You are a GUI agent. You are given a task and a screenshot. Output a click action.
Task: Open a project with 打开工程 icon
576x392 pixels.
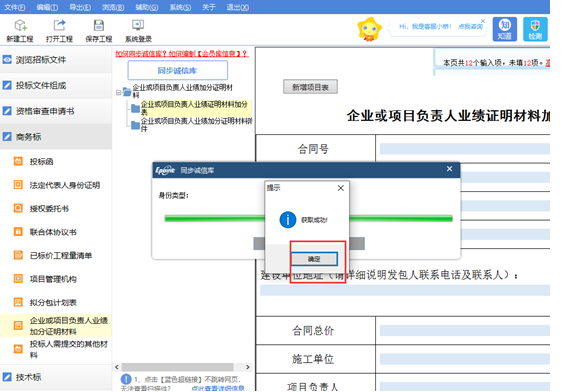click(x=59, y=30)
